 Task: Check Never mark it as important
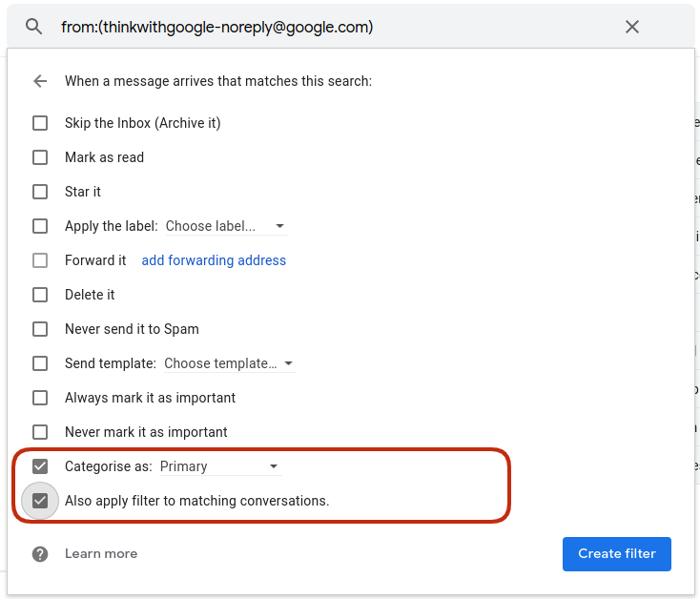[40, 432]
